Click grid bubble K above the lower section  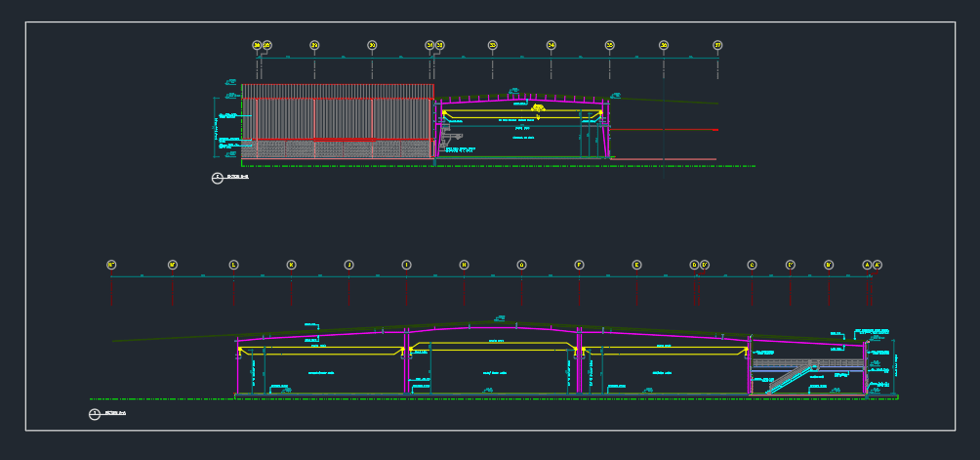(291, 265)
